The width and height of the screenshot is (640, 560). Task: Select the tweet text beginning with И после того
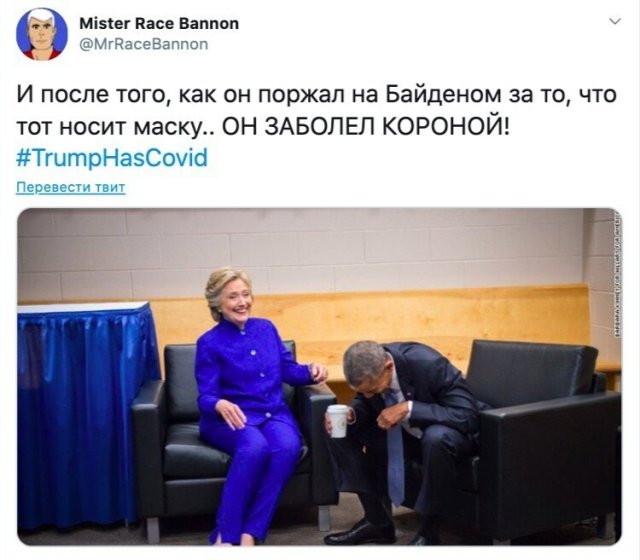tap(317, 111)
